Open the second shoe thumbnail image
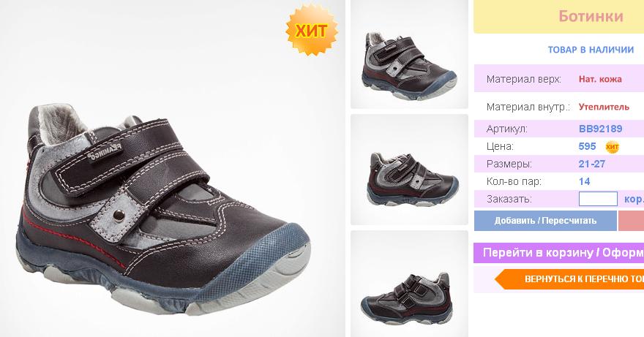This screenshot has width=644, height=337. (410, 170)
